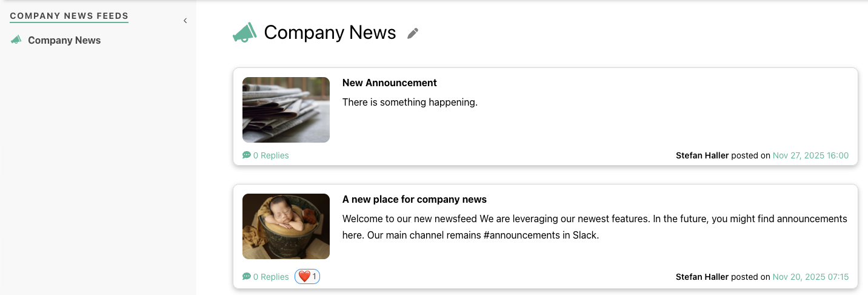Select Company News feed in sidebar
The image size is (868, 295).
(x=64, y=40)
